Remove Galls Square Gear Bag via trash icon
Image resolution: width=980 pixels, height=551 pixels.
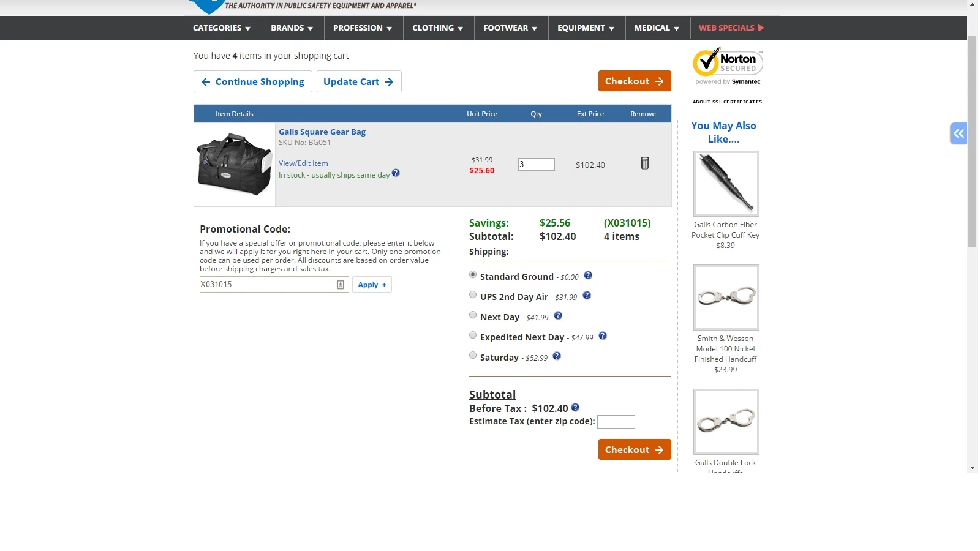(644, 163)
